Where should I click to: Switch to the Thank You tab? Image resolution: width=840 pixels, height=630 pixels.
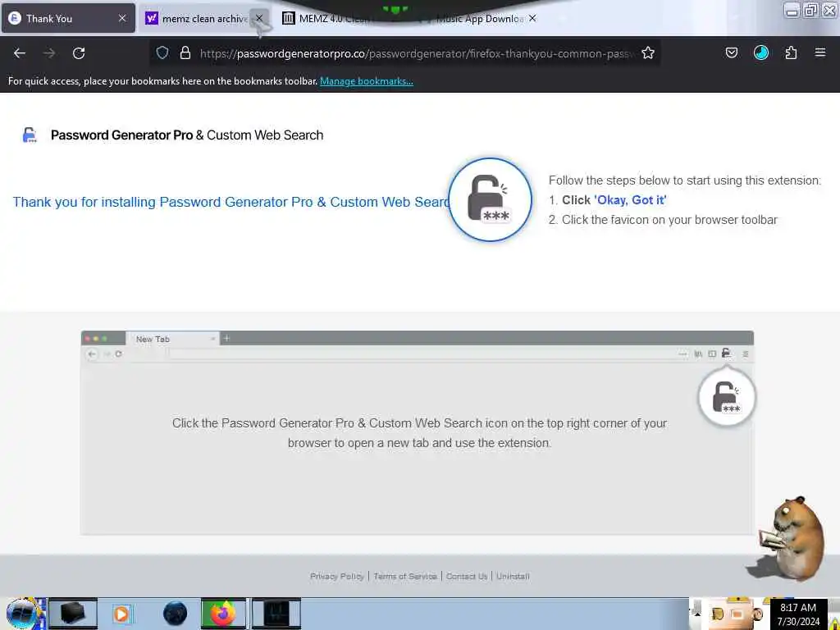(x=68, y=18)
